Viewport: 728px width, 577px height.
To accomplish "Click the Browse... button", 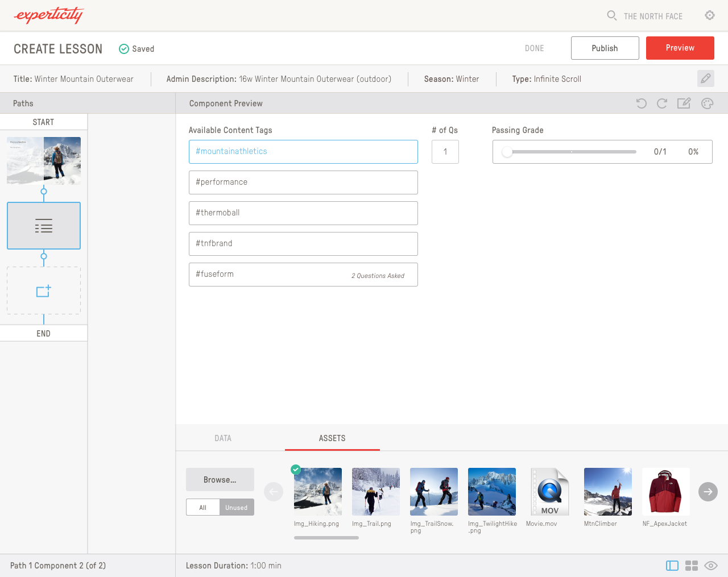I will click(220, 480).
